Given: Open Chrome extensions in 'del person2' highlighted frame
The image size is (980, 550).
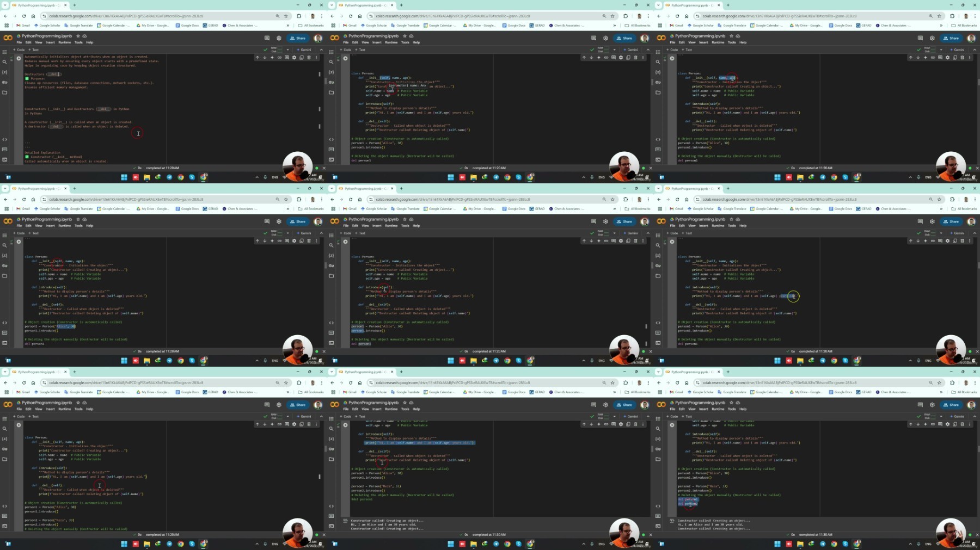Looking at the screenshot, I should pos(952,382).
